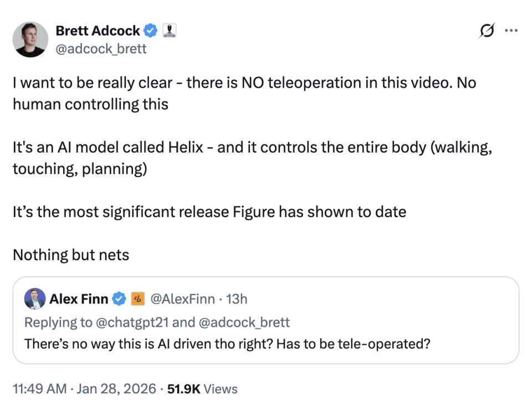The width and height of the screenshot is (532, 410).
Task: Open the Alex Finn display name
Action: pyautogui.click(x=79, y=300)
